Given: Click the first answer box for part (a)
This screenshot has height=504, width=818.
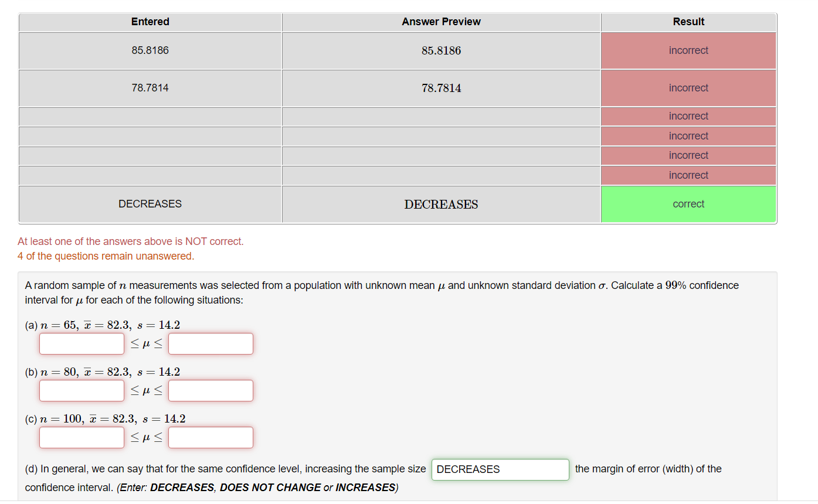Looking at the screenshot, I should tap(81, 343).
